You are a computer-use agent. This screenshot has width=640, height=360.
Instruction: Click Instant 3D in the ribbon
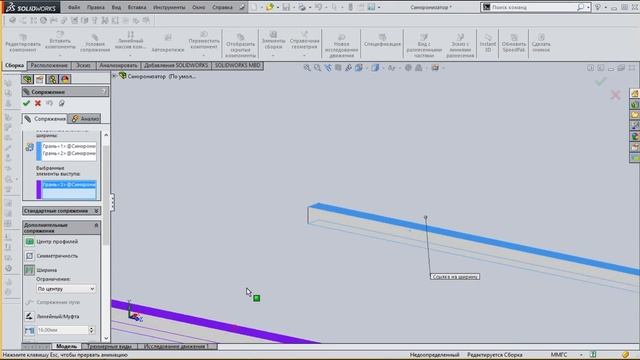pyautogui.click(x=488, y=43)
